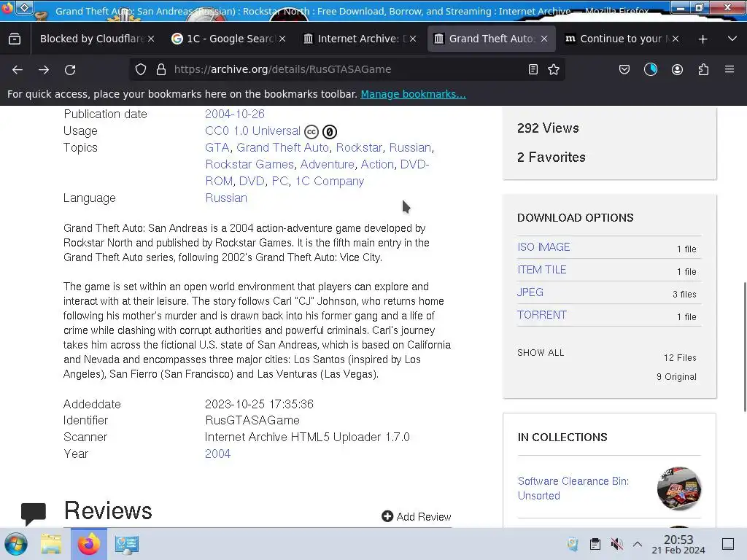This screenshot has width=747, height=560.
Task: Click the page vertical scrollbar
Action: coord(743,346)
